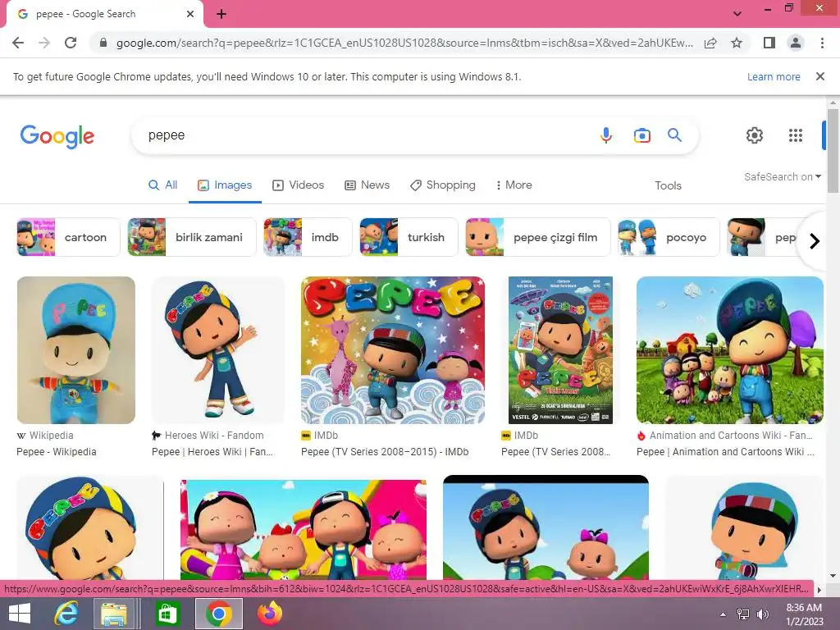Viewport: 840px width, 630px height.
Task: Share this page via address bar icon
Action: pyautogui.click(x=710, y=43)
